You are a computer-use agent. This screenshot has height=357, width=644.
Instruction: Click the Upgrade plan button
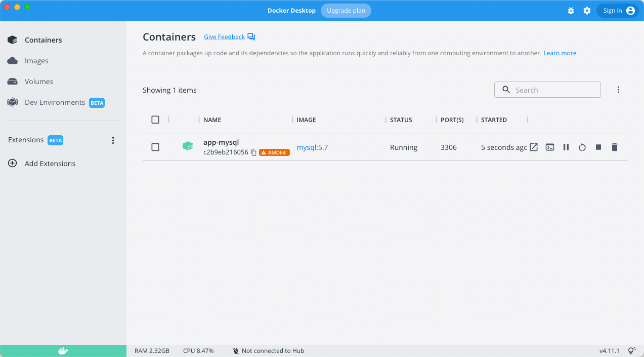346,11
